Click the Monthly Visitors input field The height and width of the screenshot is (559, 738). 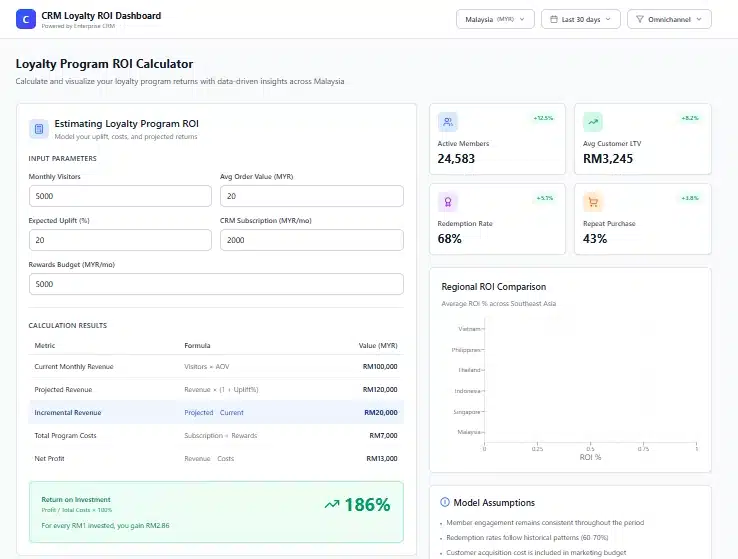click(120, 196)
